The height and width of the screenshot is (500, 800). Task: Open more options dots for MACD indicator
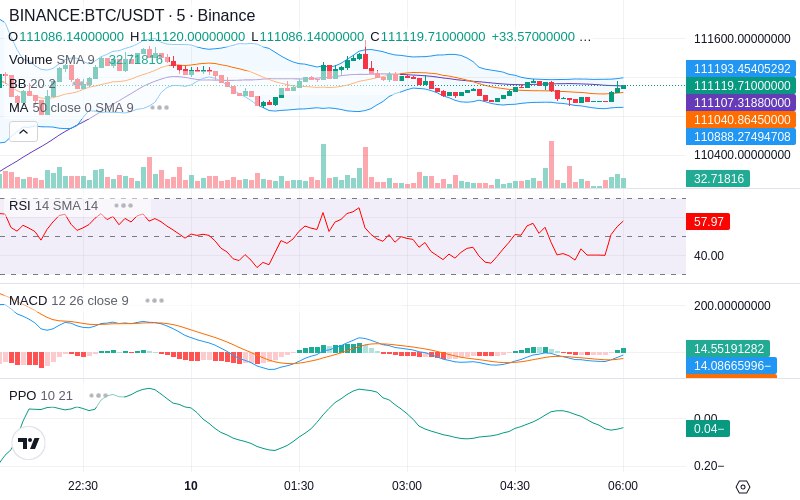[x=154, y=301]
